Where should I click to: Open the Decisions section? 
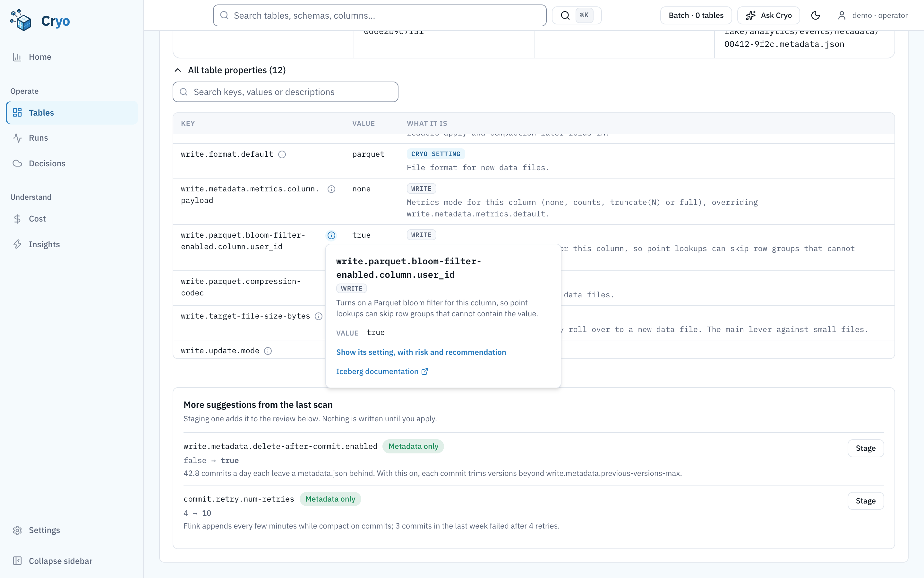tap(72, 164)
